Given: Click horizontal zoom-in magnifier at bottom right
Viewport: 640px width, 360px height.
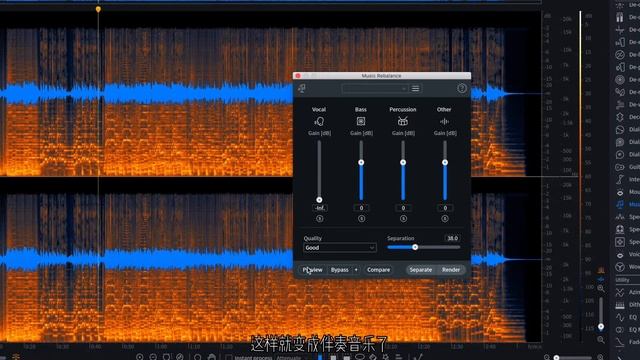Looking at the screenshot, I should pos(600,358).
